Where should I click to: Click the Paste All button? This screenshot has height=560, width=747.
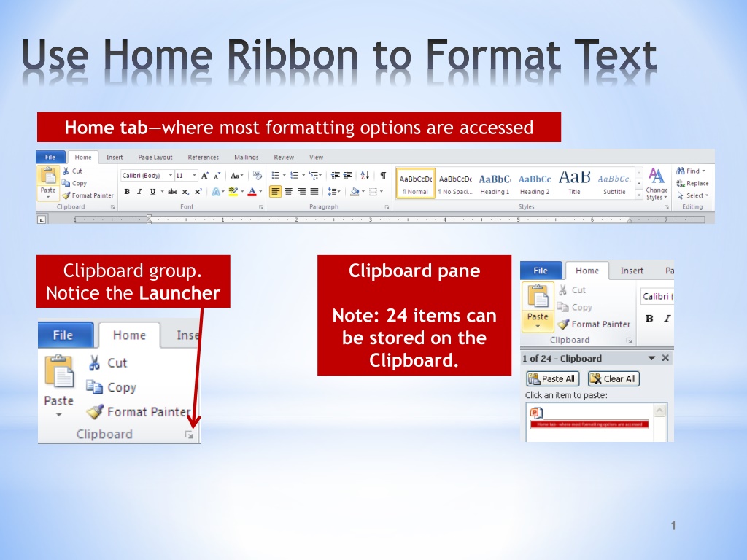(553, 379)
